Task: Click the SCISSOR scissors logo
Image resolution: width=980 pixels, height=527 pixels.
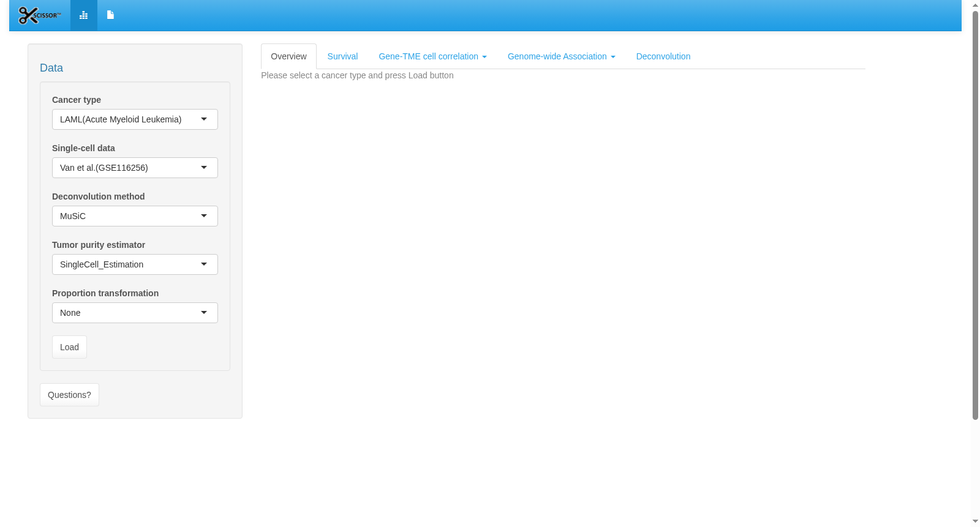Action: click(40, 15)
